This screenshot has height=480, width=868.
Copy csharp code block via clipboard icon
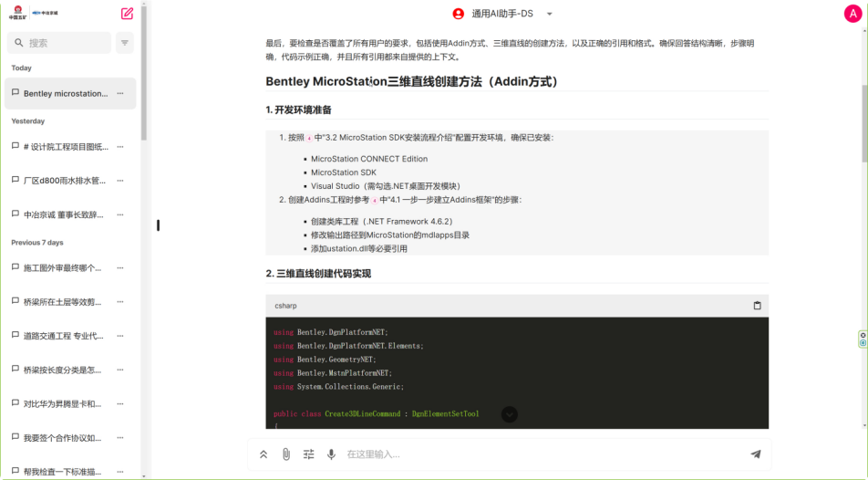tap(757, 306)
